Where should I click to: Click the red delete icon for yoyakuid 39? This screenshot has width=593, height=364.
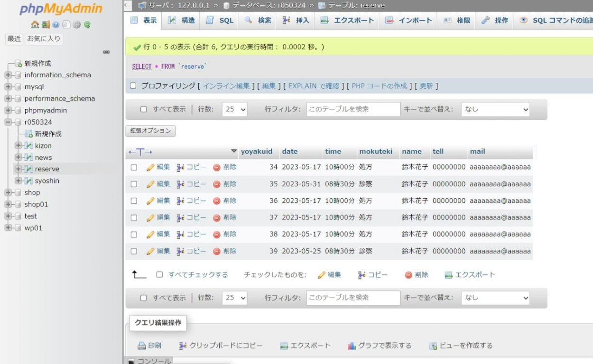click(x=217, y=251)
